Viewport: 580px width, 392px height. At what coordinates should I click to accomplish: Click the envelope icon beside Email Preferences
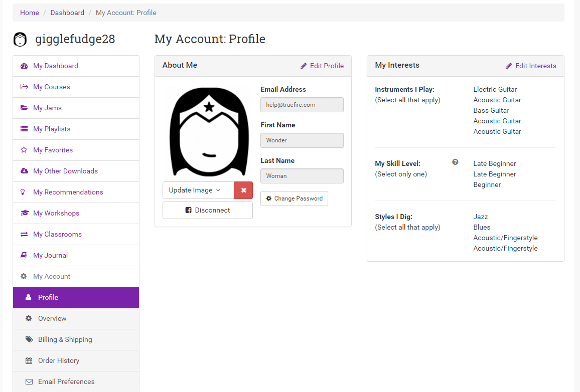(29, 381)
